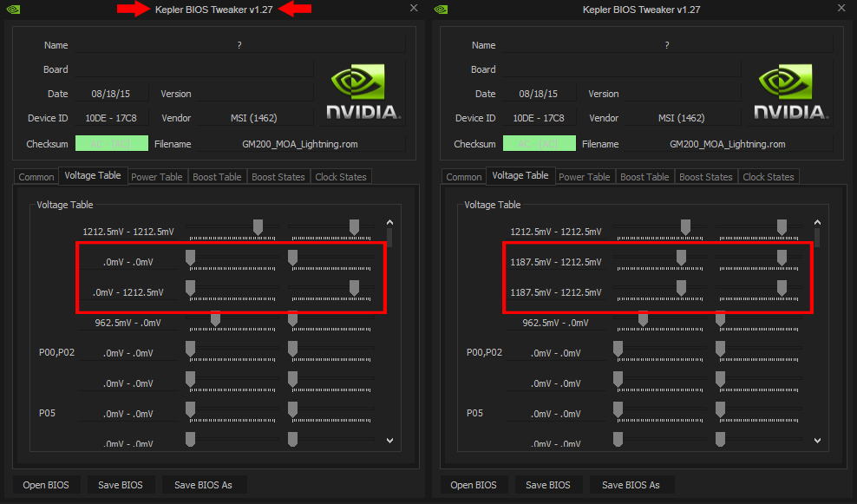The width and height of the screenshot is (857, 504).
Task: Select Voltage Table tab in right window
Action: [x=520, y=175]
